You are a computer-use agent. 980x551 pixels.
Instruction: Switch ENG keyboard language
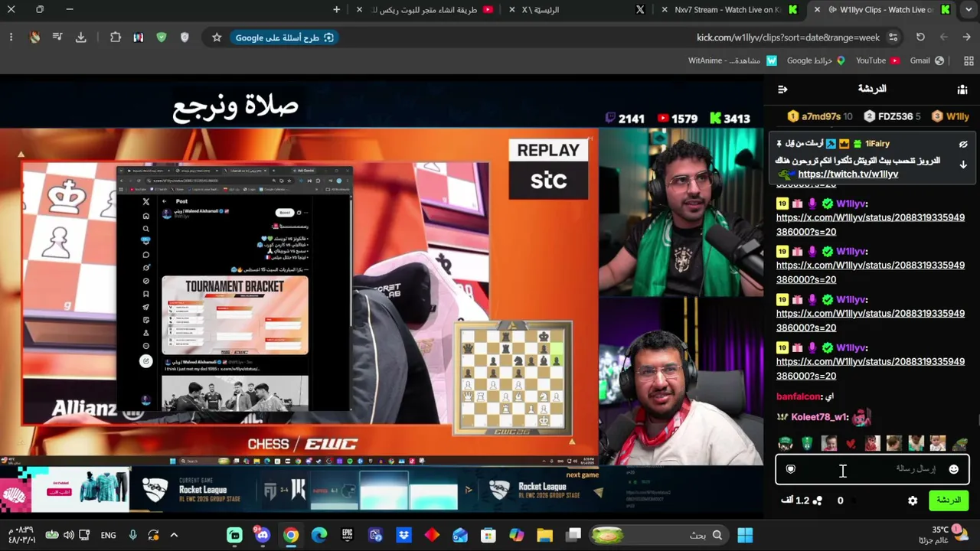[x=109, y=536]
